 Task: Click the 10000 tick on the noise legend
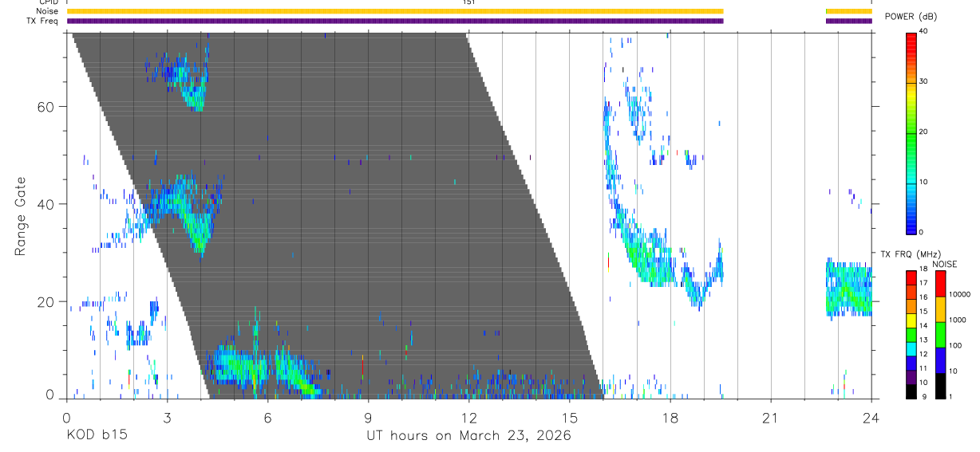(x=959, y=295)
